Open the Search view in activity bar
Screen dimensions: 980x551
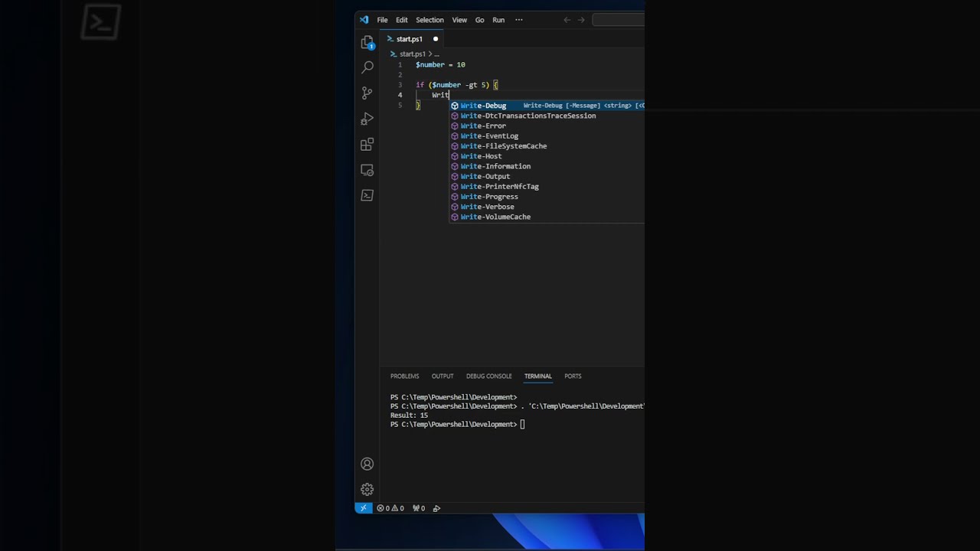[x=367, y=68]
